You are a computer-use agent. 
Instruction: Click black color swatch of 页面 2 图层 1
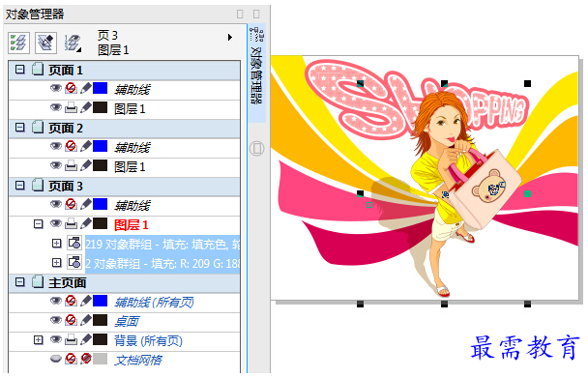pyautogui.click(x=101, y=165)
